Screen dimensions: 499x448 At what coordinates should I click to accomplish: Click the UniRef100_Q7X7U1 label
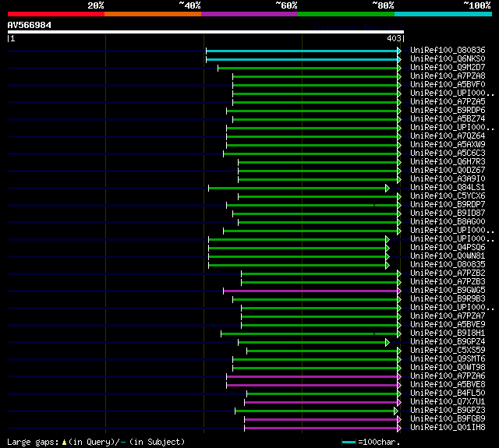[448, 402]
